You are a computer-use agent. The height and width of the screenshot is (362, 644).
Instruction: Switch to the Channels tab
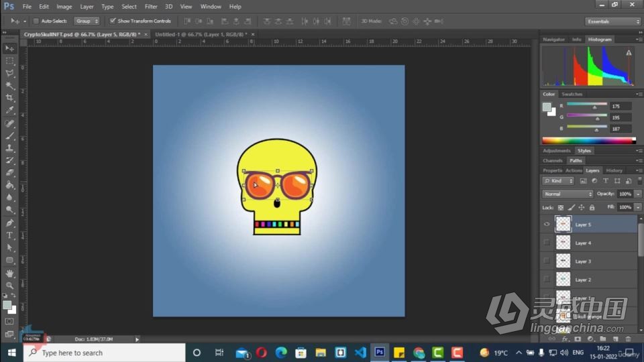pyautogui.click(x=552, y=160)
